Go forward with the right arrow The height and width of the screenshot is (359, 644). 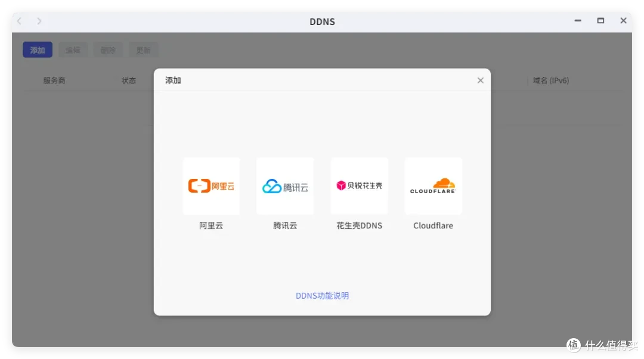(x=39, y=21)
